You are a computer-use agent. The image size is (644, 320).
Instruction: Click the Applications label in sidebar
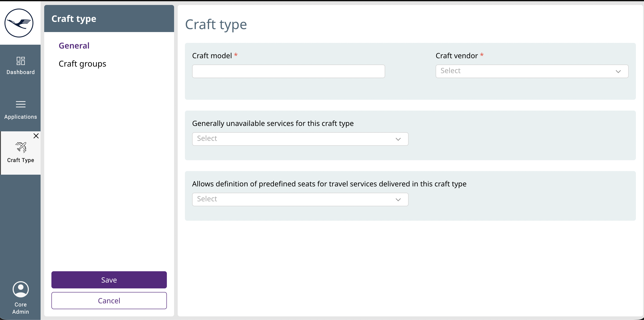(21, 117)
